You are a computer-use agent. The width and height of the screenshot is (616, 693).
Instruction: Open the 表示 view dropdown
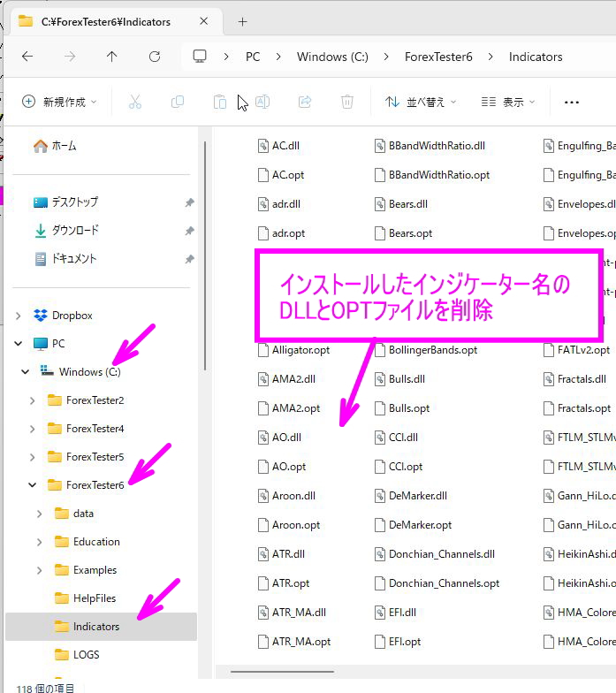pyautogui.click(x=508, y=103)
